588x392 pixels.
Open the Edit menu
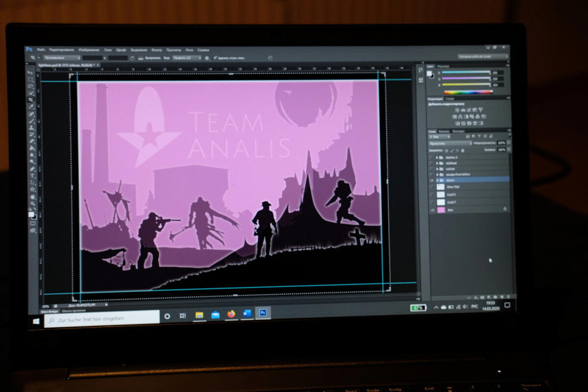point(62,50)
